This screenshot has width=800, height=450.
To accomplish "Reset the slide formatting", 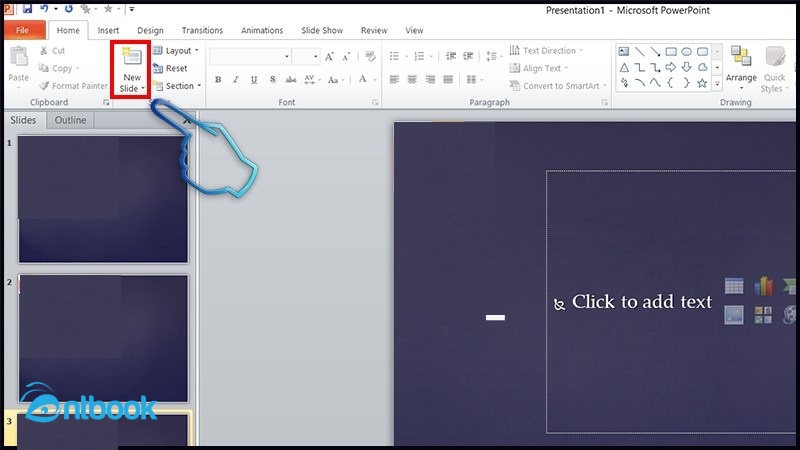I will [x=170, y=68].
